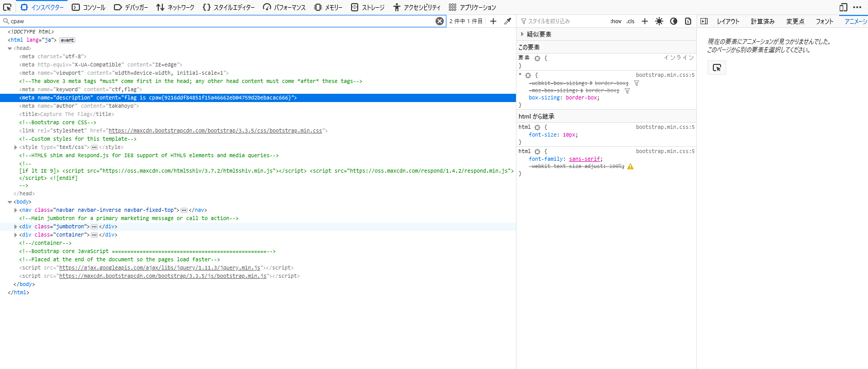Toggle the :hov pseudo-class panel
The width and height of the screenshot is (868, 369).
[616, 21]
